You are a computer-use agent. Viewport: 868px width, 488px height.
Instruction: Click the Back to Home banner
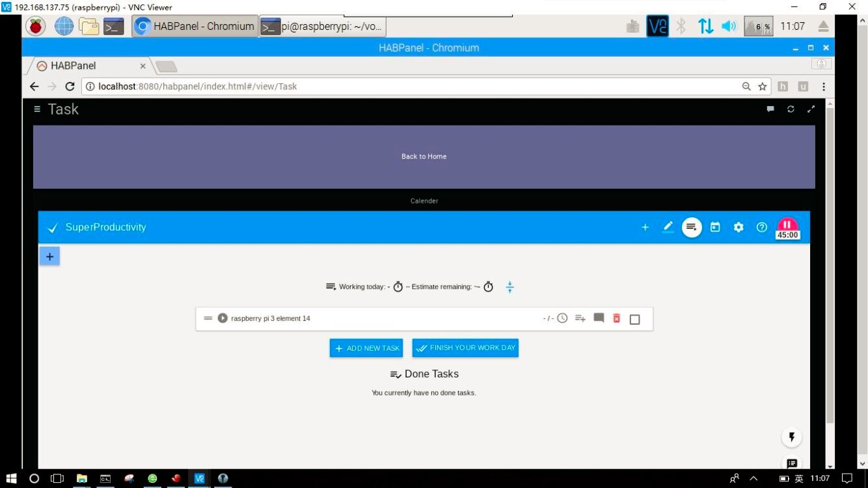[x=424, y=157]
